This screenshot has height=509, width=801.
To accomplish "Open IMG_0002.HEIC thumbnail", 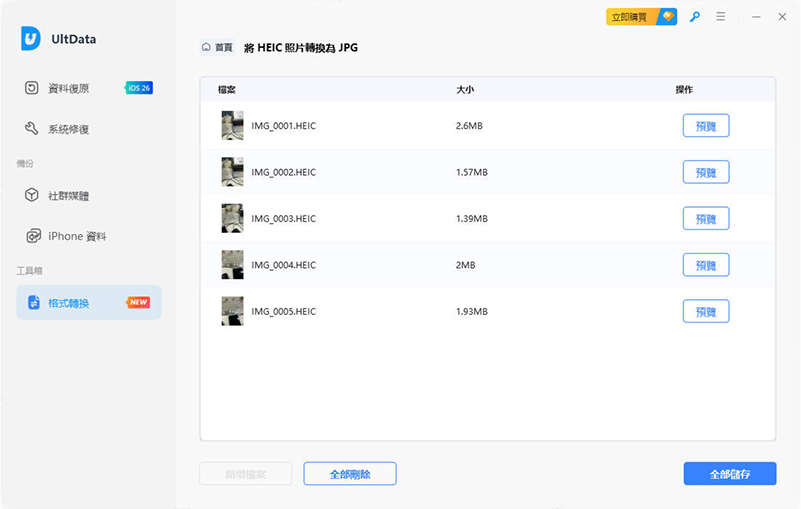I will 232,172.
